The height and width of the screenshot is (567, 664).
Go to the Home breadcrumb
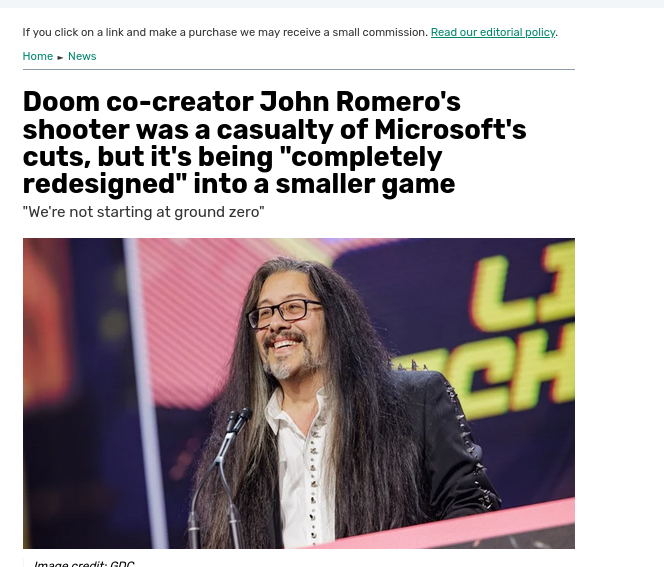click(x=38, y=56)
